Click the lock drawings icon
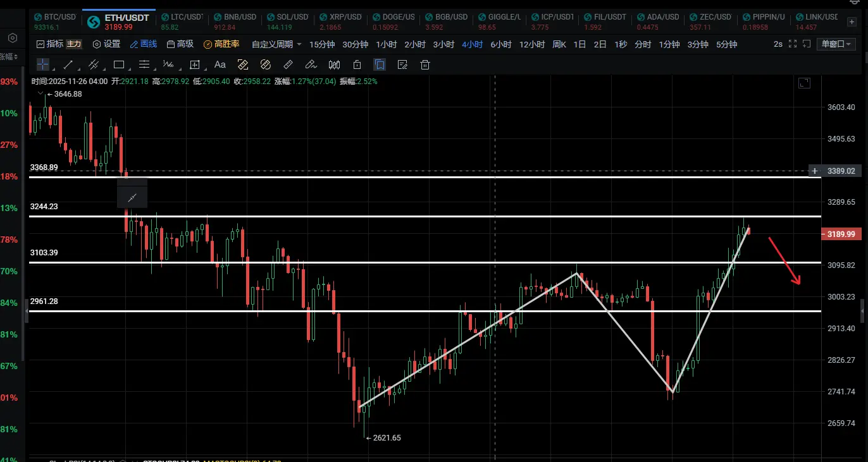This screenshot has width=868, height=462. (357, 64)
